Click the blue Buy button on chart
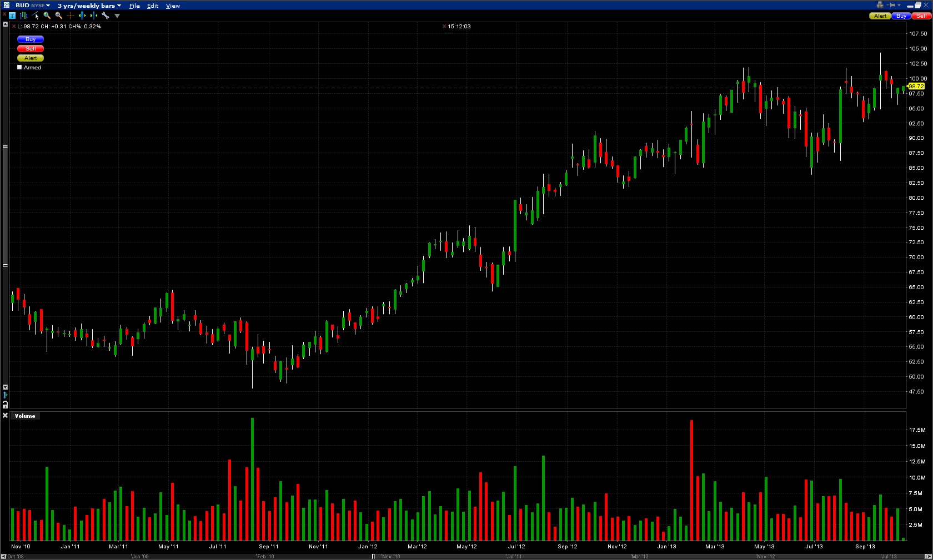933x560 pixels. click(31, 39)
